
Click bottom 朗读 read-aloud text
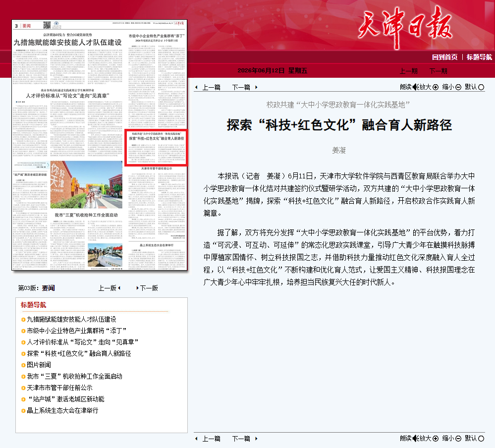point(406,438)
